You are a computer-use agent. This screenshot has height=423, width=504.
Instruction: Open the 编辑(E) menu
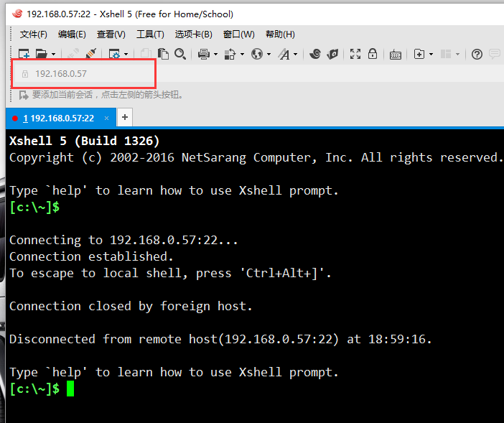(72, 34)
